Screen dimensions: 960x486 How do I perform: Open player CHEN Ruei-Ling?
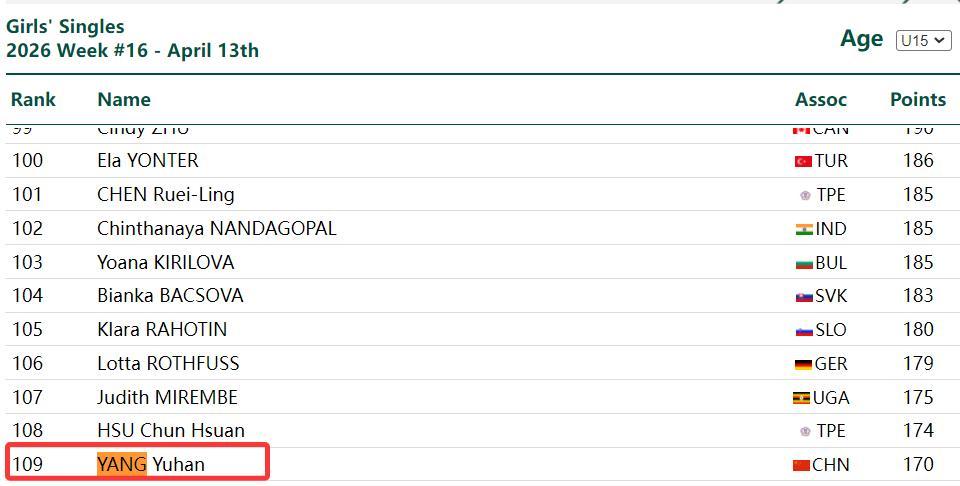point(152,195)
